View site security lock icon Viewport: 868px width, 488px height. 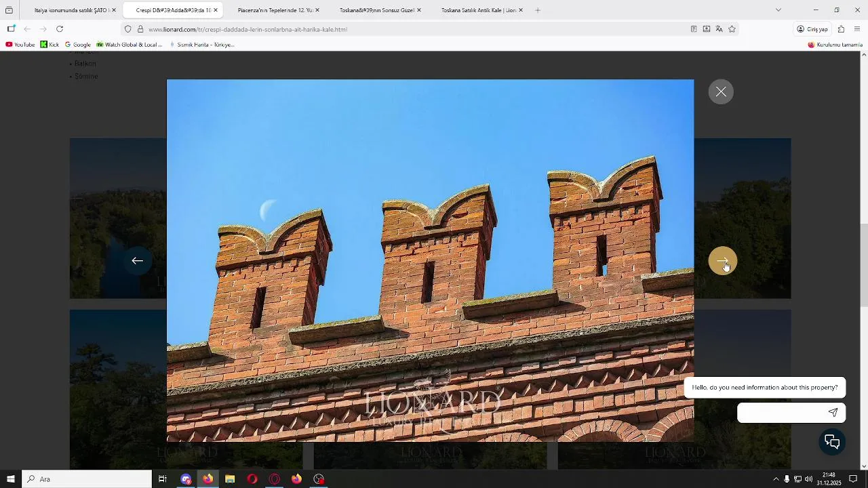pos(140,29)
